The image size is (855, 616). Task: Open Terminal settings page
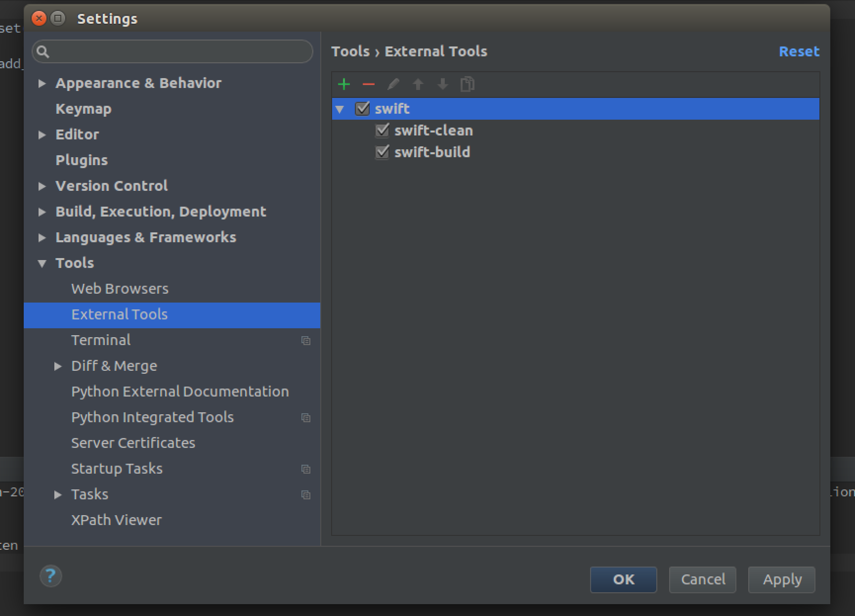point(101,340)
